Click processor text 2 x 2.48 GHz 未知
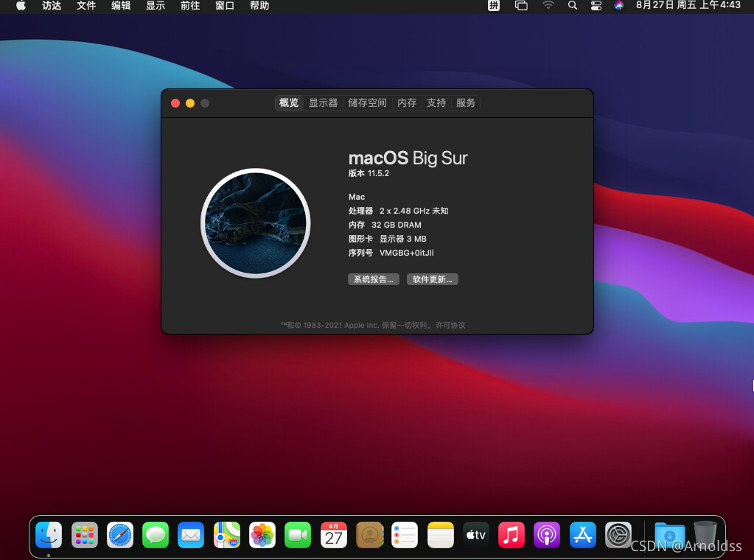 [414, 211]
